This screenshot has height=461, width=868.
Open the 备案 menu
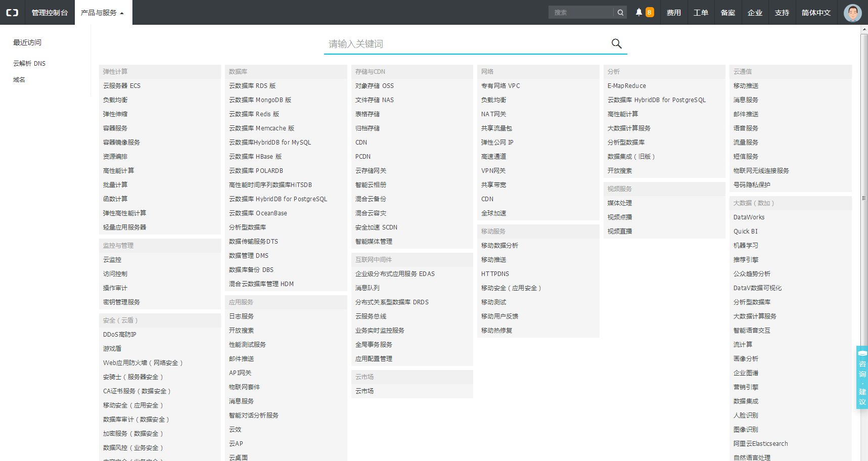click(728, 13)
